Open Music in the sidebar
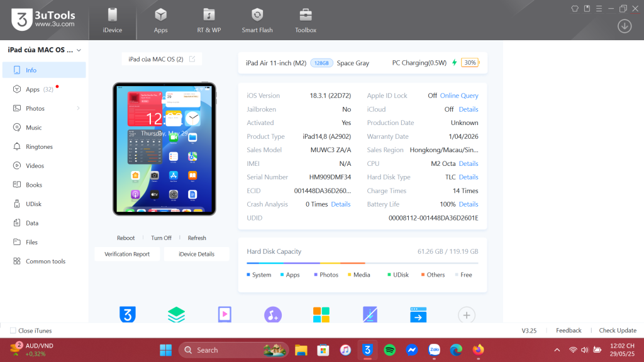 tap(44, 127)
